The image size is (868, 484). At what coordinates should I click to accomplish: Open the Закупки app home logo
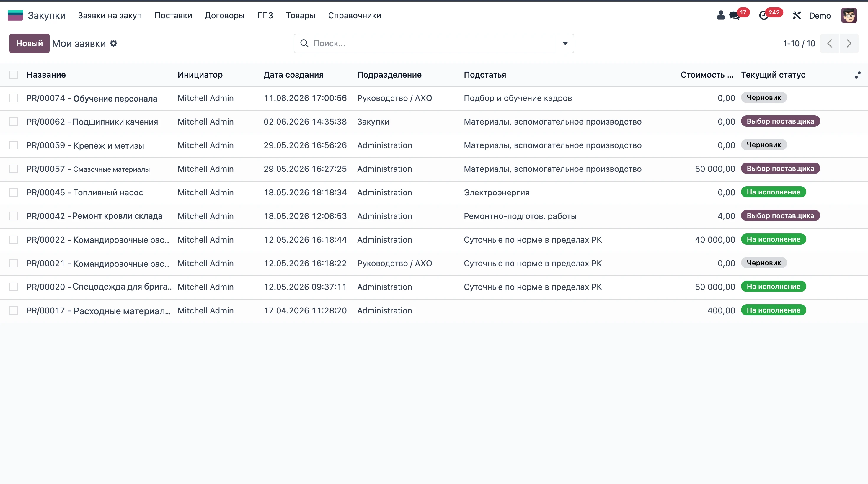[15, 15]
